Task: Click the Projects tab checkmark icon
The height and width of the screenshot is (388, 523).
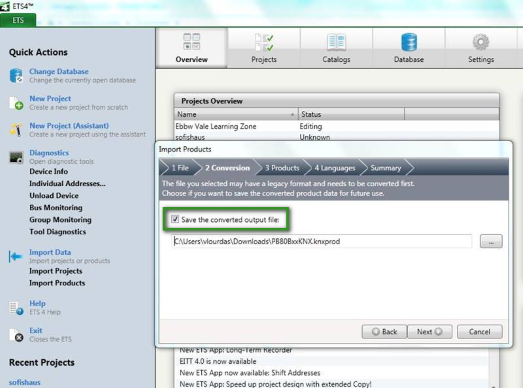Action: pos(264,42)
